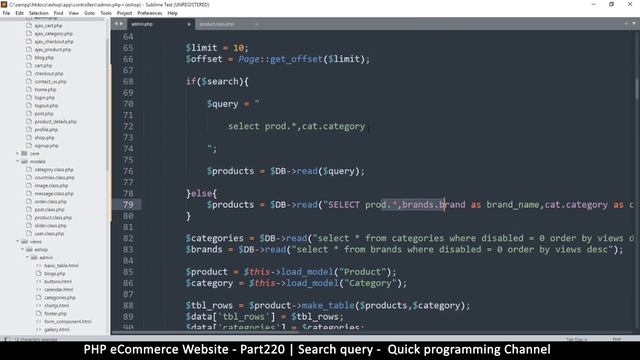The height and width of the screenshot is (360, 640).
Task: Open login.php in the sidebar
Action: pos(44,98)
